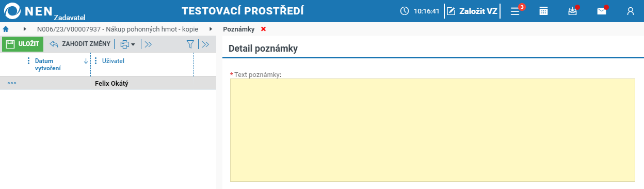Viewport: 644px width, 189px height.
Task: Click into the Text poznámky field
Action: pyautogui.click(x=432, y=130)
